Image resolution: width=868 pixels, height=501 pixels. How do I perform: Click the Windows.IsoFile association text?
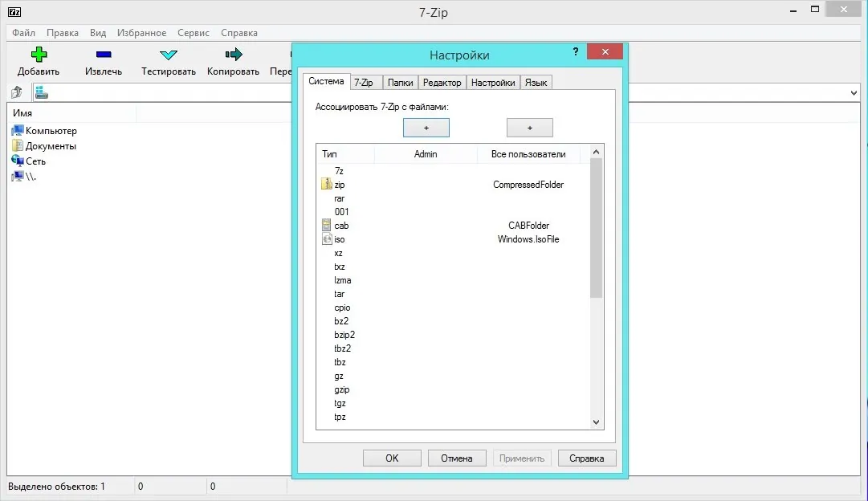click(x=528, y=239)
